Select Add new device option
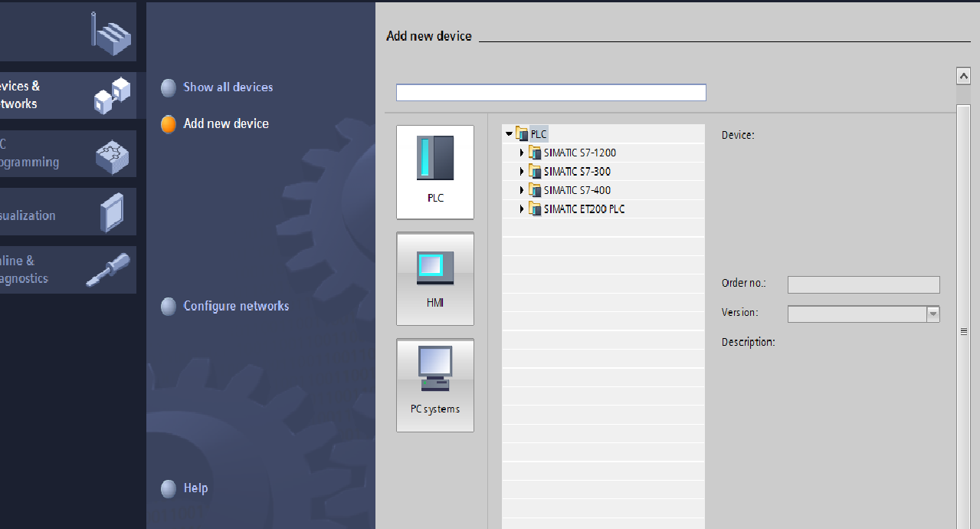 coord(226,123)
